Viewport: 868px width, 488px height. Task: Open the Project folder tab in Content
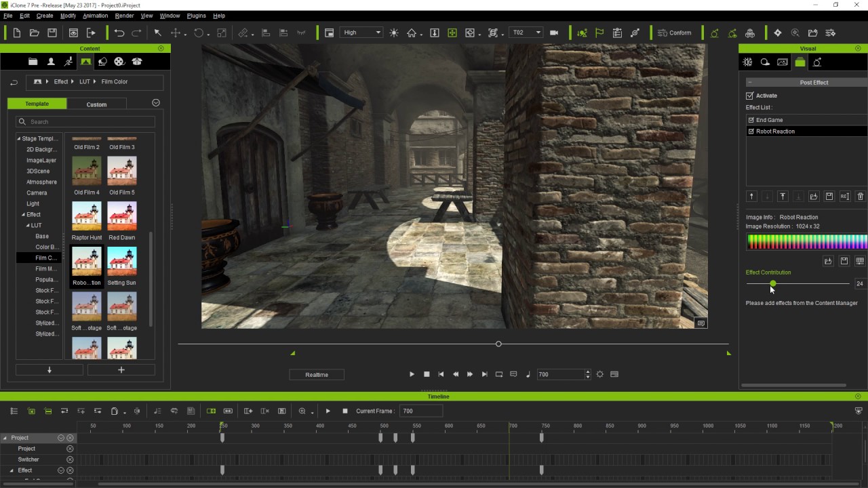click(33, 62)
